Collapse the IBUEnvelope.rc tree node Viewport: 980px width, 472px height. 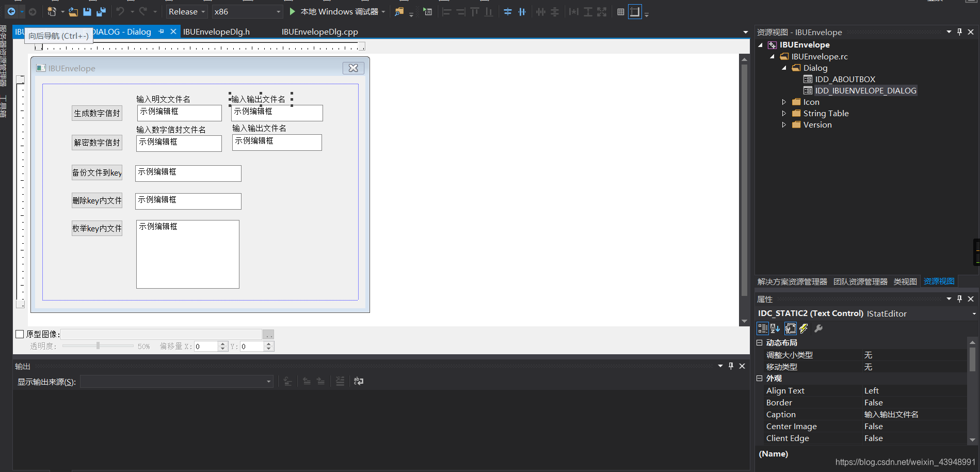pos(772,56)
